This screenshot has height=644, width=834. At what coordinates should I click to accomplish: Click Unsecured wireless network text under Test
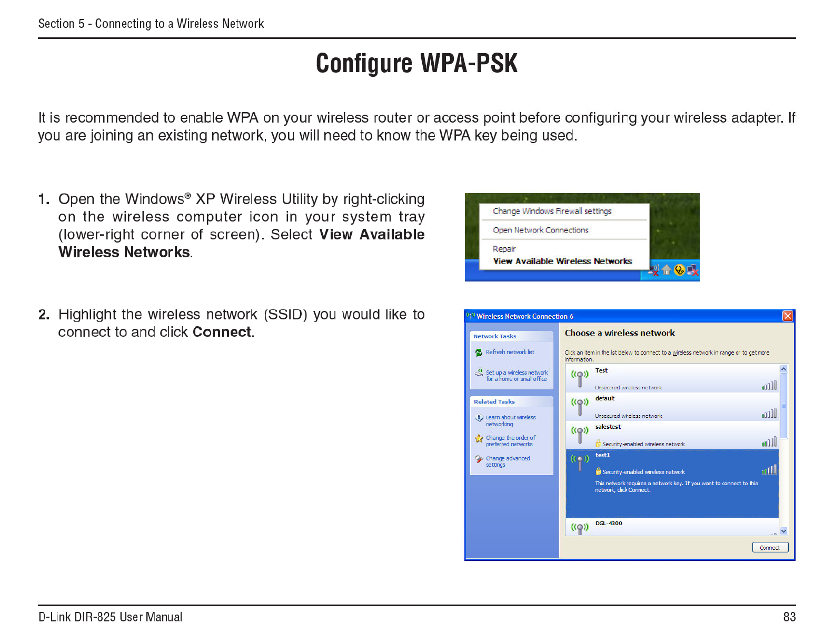(629, 388)
